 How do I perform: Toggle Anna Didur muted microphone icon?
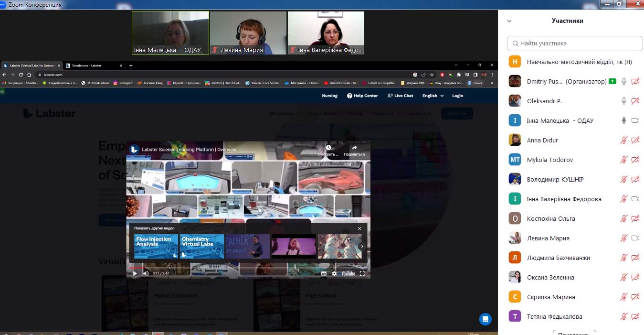[623, 140]
